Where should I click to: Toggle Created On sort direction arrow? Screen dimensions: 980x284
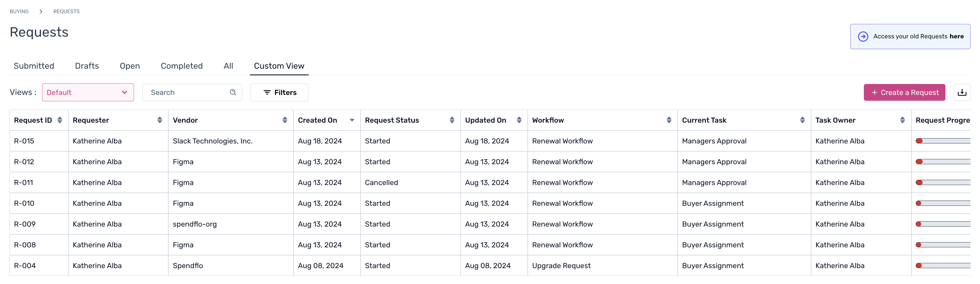coord(352,120)
